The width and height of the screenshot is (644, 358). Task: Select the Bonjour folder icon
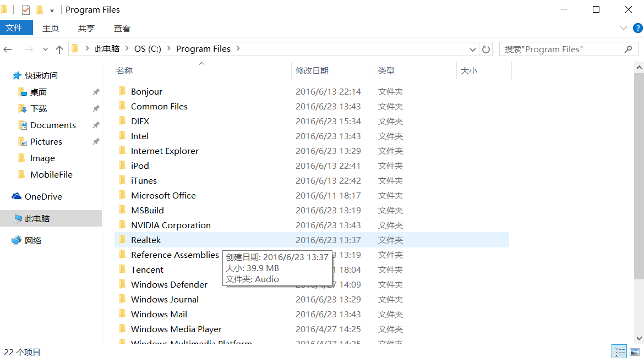pos(122,91)
